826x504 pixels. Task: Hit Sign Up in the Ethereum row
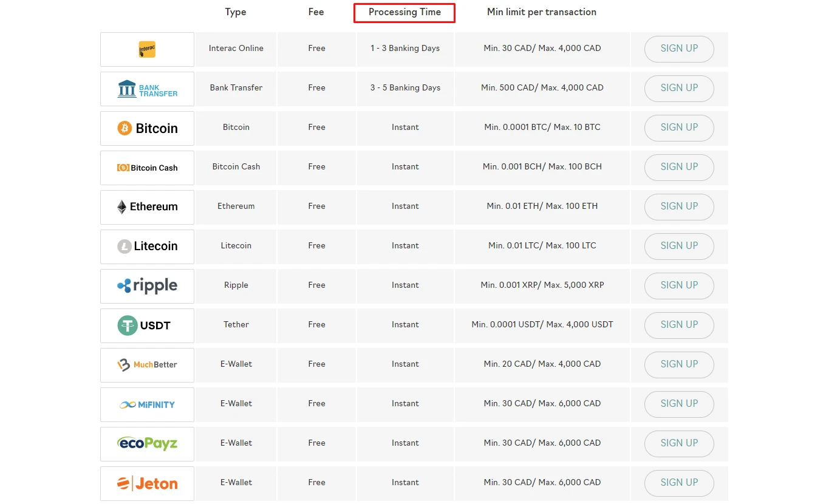tap(679, 206)
